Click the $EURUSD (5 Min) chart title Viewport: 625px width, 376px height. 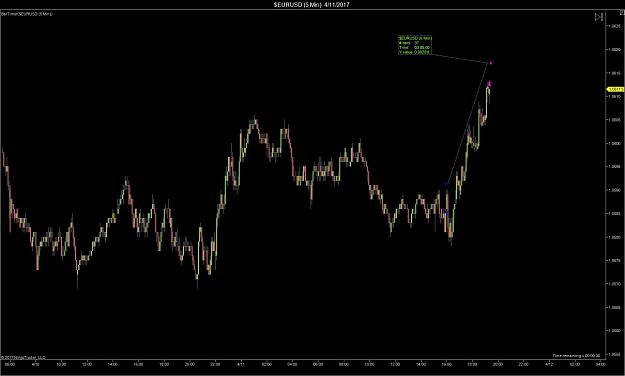[312, 4]
